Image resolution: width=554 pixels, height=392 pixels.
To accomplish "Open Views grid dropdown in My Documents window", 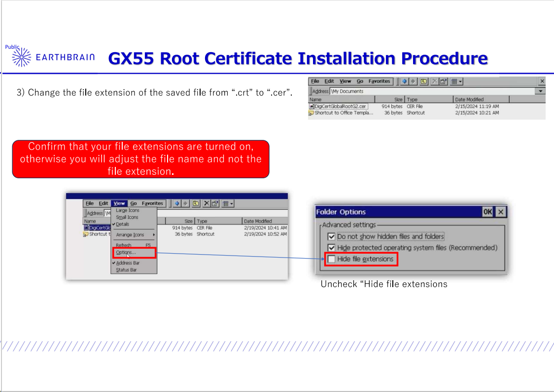I will (x=456, y=81).
